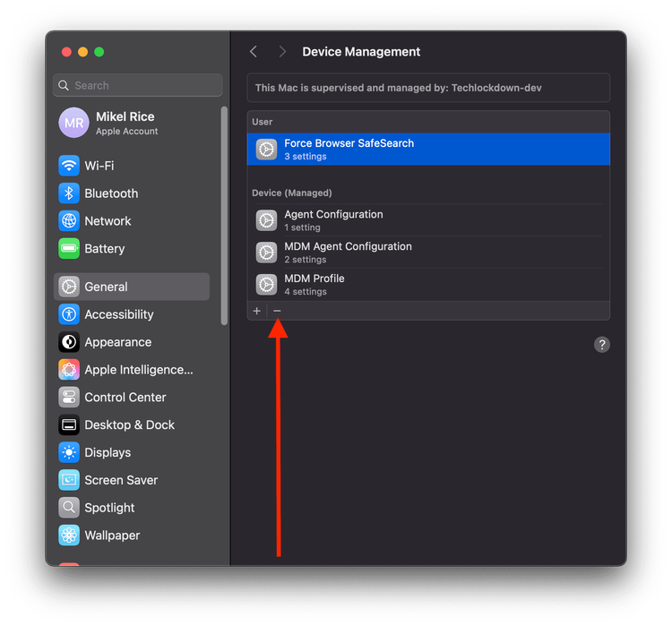Click the Appearance icon
Viewport: 672px width, 626px height.
coord(69,342)
